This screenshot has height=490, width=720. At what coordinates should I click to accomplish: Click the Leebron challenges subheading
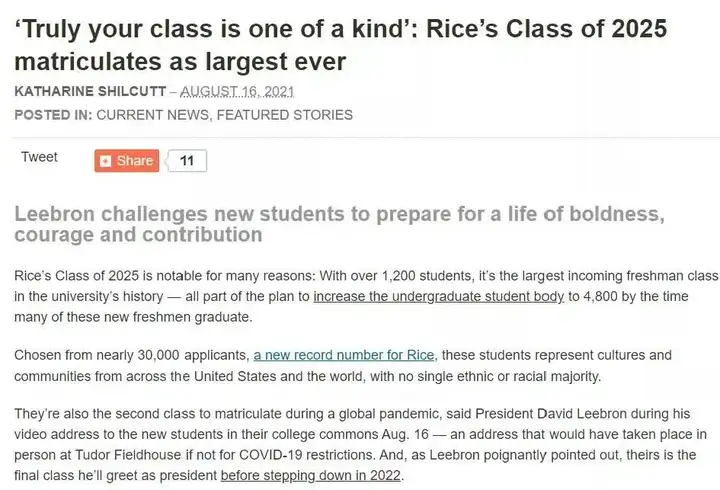(339, 224)
